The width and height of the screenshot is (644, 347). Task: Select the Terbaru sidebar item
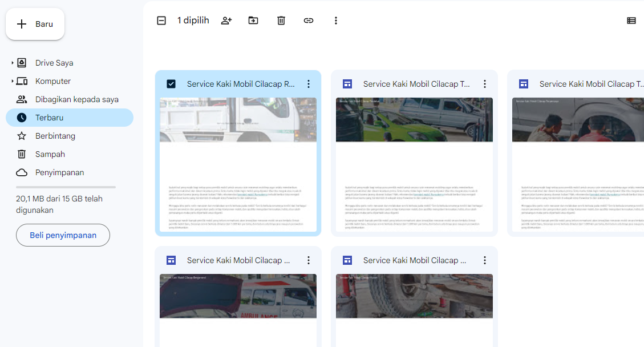coord(70,118)
